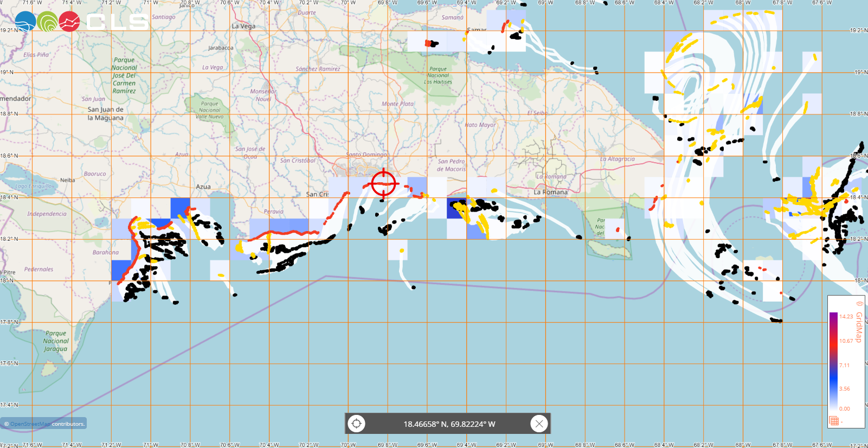Click the Samana map label
This screenshot has width=868, height=448.
453,17
